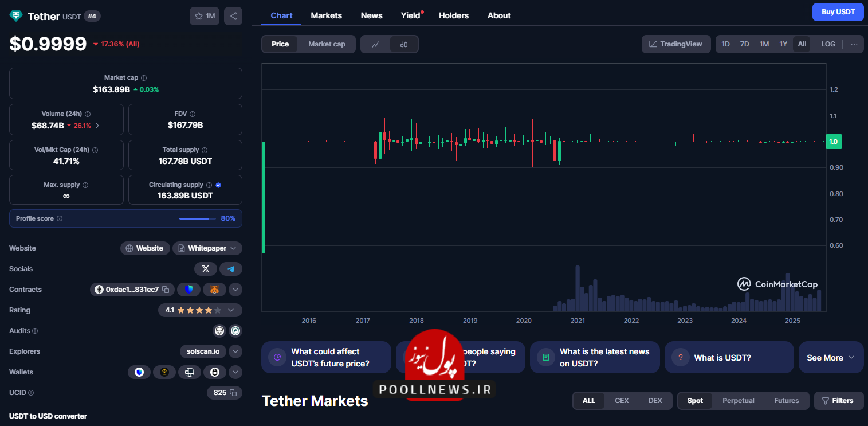Screen dimensions: 868x426
Task: Open the Holders tab
Action: (x=453, y=15)
